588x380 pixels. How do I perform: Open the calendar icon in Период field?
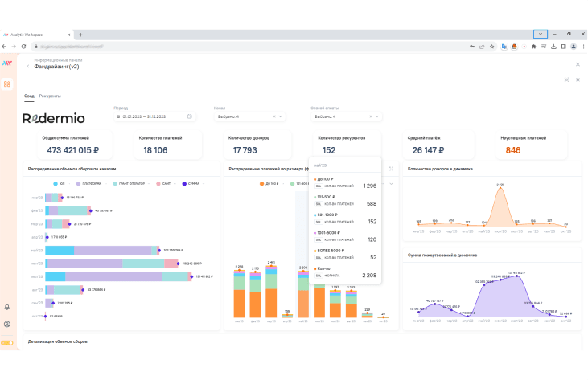pyautogui.click(x=190, y=116)
